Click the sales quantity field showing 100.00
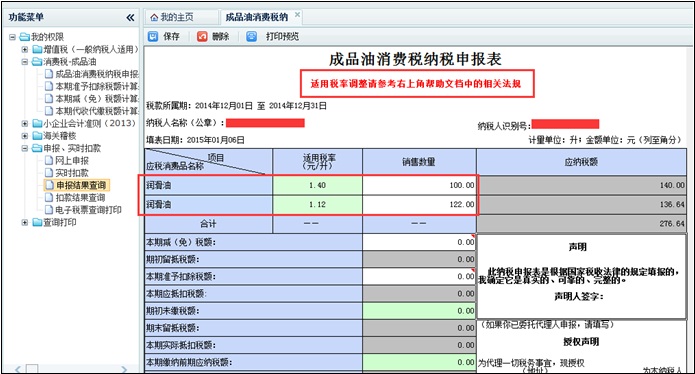This screenshot has width=695, height=374. 419,185
